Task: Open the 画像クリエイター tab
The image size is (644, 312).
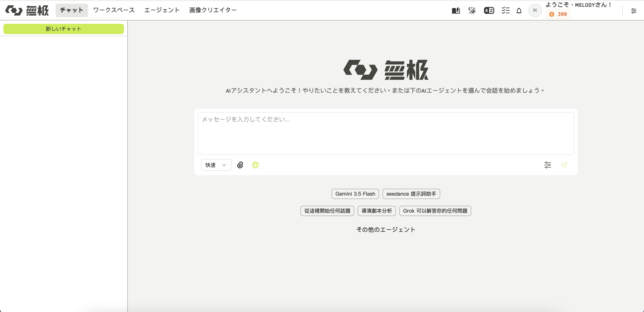Action: [x=213, y=10]
